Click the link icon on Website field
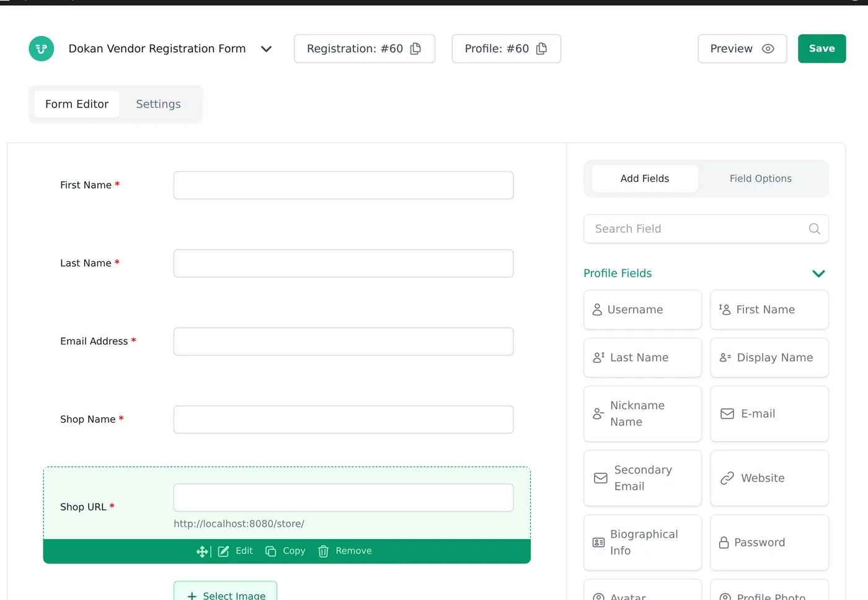 coord(727,478)
